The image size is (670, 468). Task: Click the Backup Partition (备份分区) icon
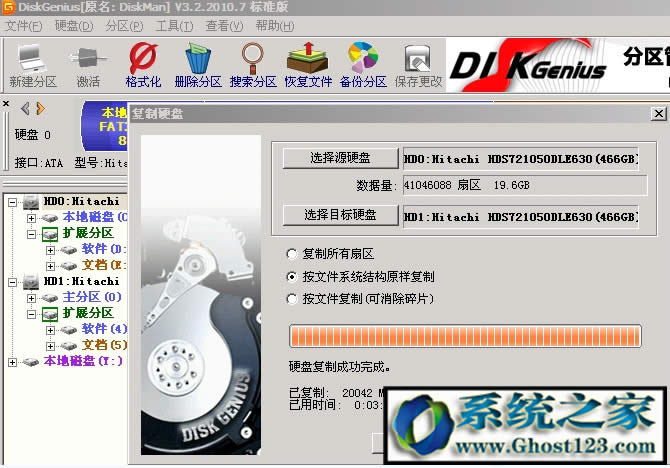362,64
